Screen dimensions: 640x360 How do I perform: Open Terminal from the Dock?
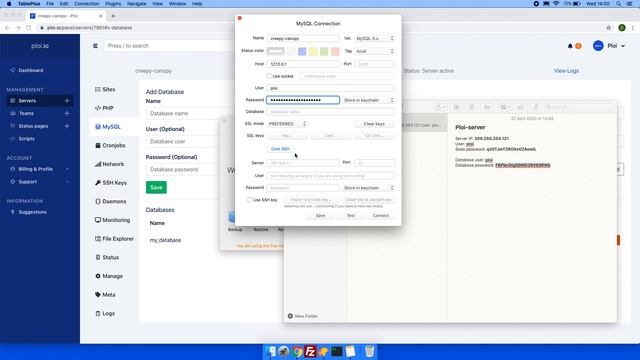click(x=337, y=351)
